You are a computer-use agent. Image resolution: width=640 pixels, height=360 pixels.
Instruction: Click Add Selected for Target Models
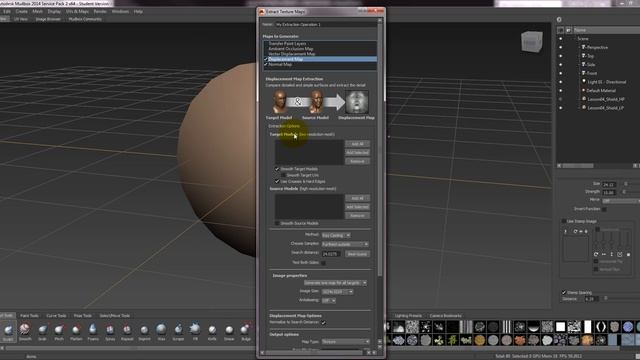[x=357, y=153]
